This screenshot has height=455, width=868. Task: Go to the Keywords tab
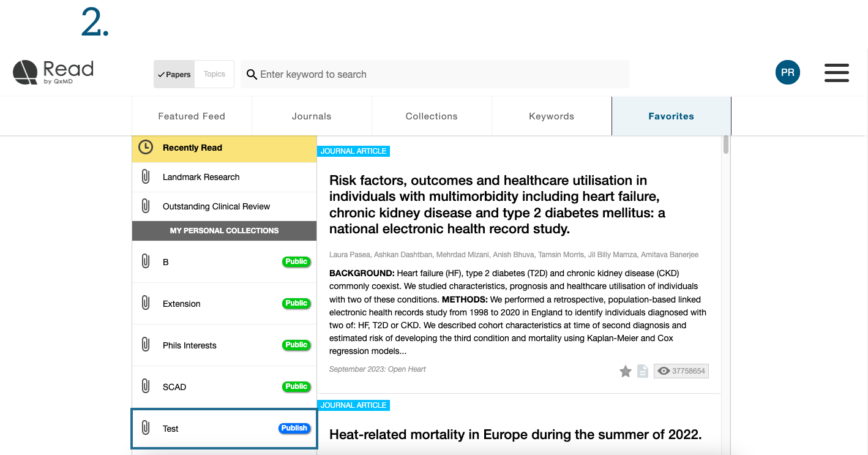tap(552, 116)
